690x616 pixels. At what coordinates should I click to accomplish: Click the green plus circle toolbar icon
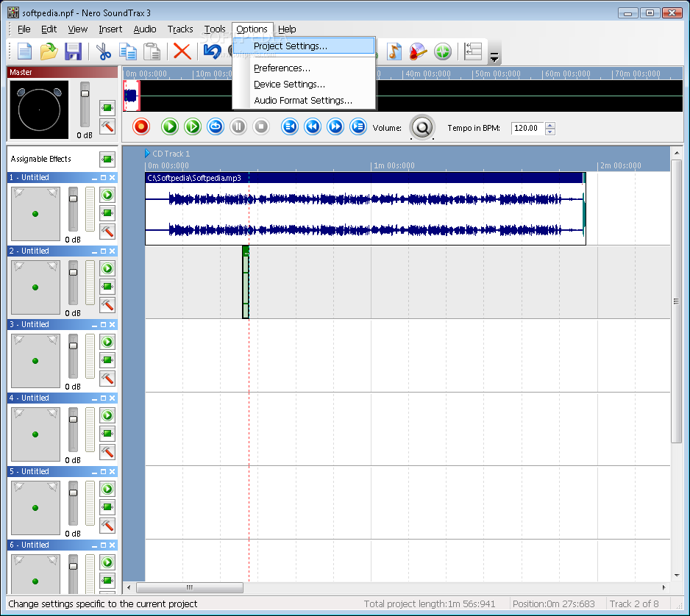[x=443, y=51]
